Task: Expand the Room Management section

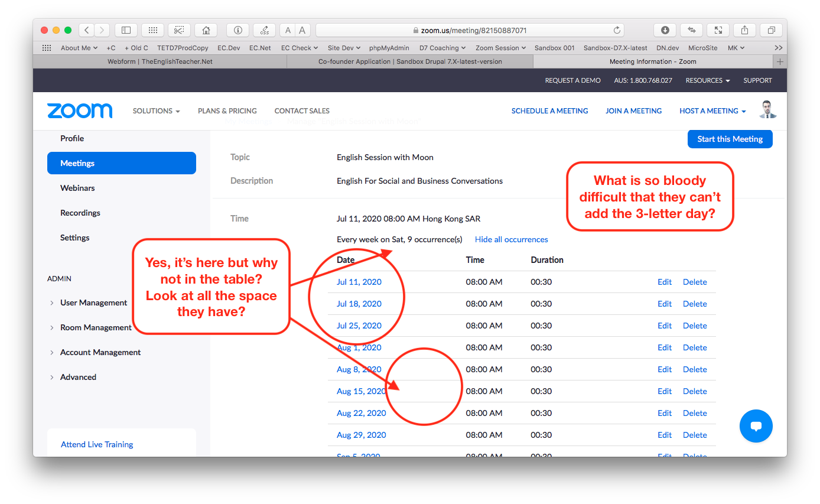Action: point(96,327)
